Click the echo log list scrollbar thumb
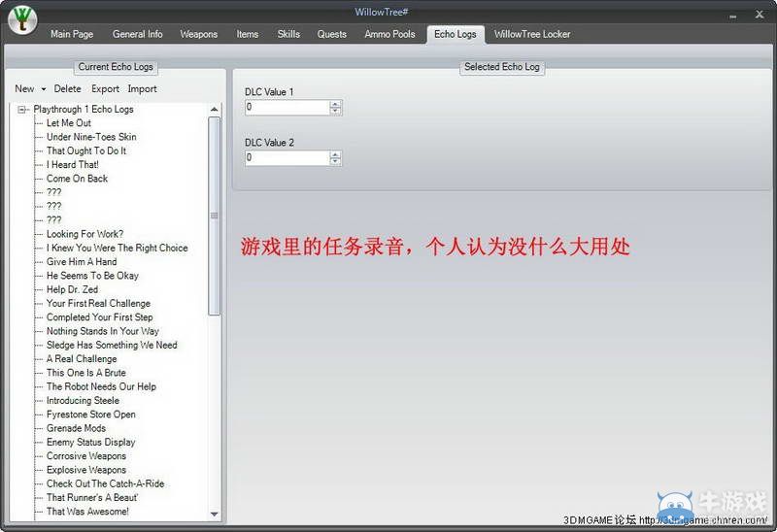The width and height of the screenshot is (777, 532). [214, 216]
